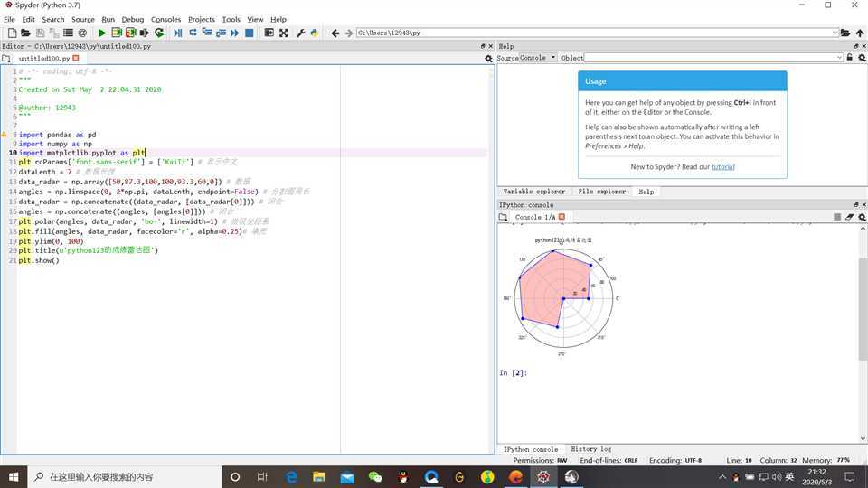The height and width of the screenshot is (488, 868).
Task: Click the console eraser (clear) icon
Action: [x=850, y=217]
